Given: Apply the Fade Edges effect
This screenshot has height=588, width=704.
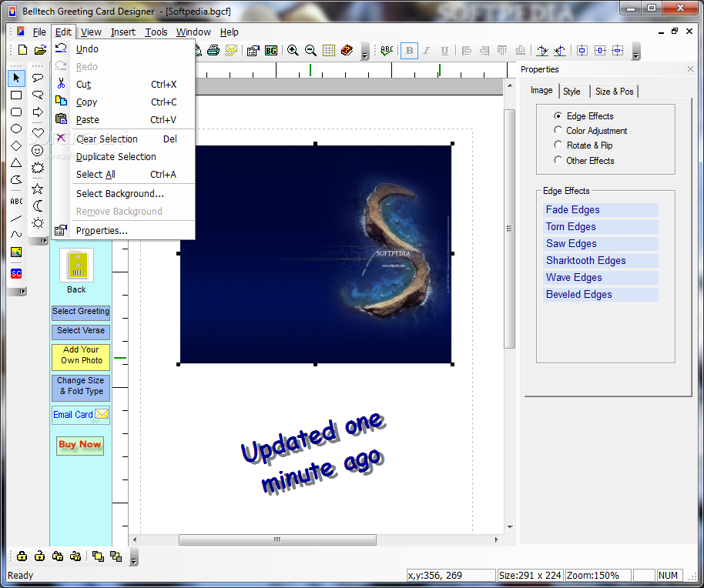Looking at the screenshot, I should coord(600,210).
